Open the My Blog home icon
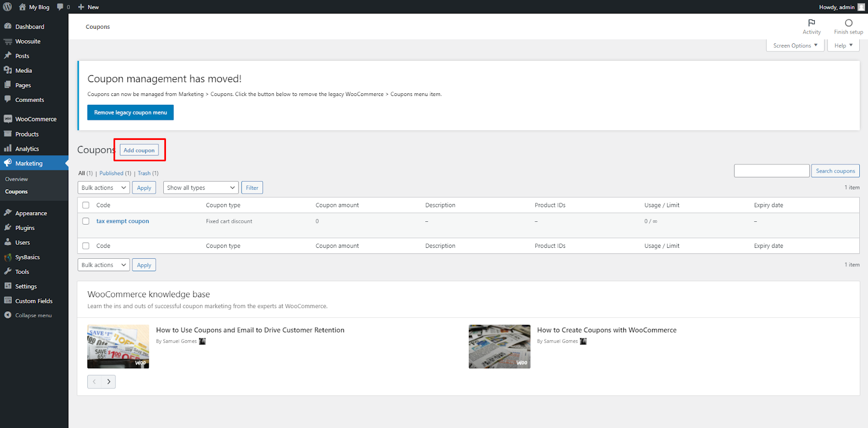 click(x=22, y=7)
